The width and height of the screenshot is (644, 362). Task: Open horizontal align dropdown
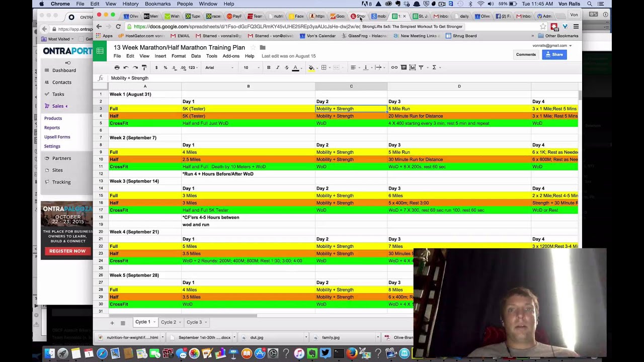click(x=354, y=67)
